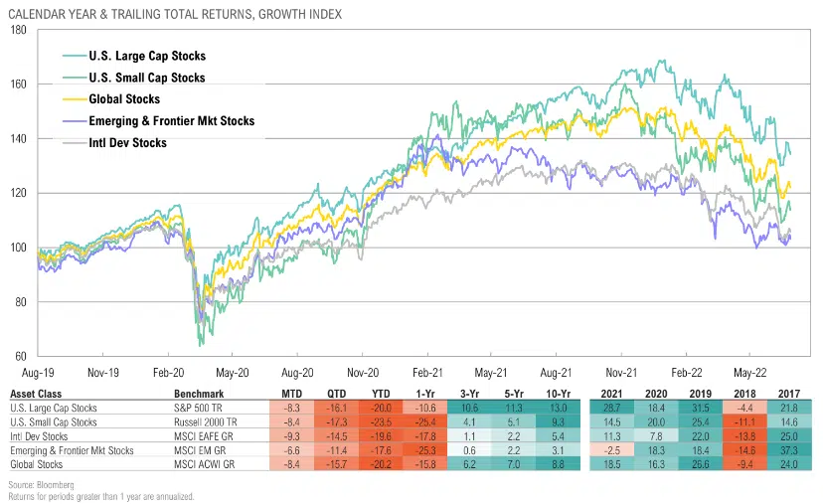
Task: Click the Benchmark column header
Action: tap(196, 393)
